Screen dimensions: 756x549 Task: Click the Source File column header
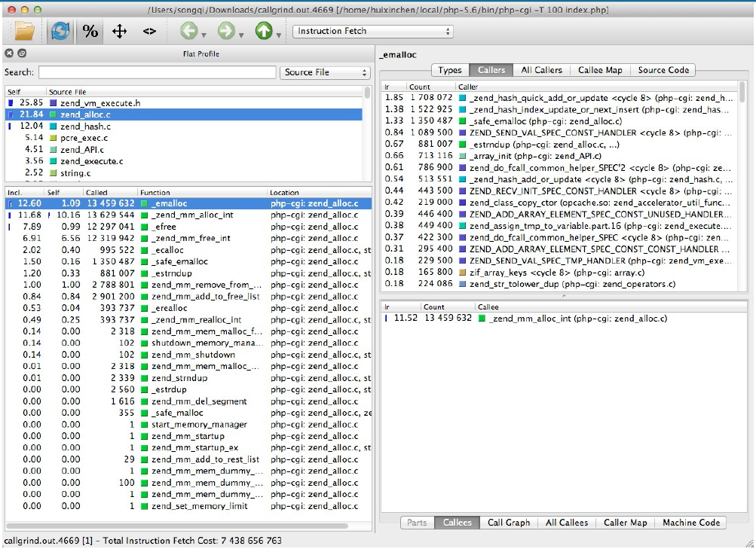coord(204,92)
